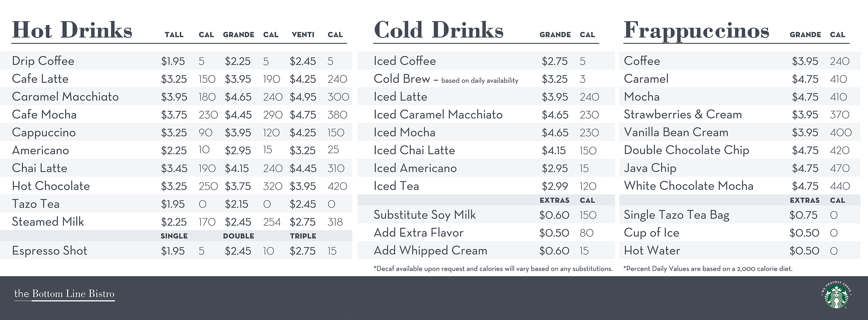Select the Single Tazo Tea Bag extra

pos(676,215)
